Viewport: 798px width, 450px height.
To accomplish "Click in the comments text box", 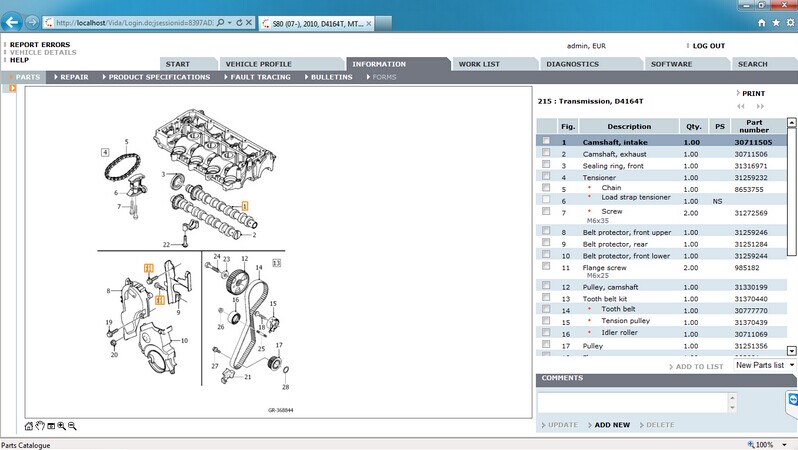I will pyautogui.click(x=633, y=402).
